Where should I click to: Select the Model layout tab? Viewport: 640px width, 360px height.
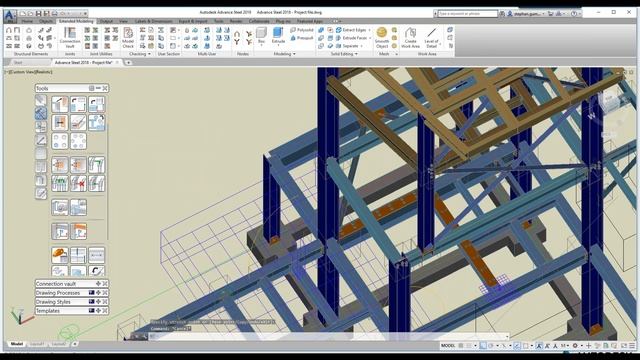(x=17, y=344)
